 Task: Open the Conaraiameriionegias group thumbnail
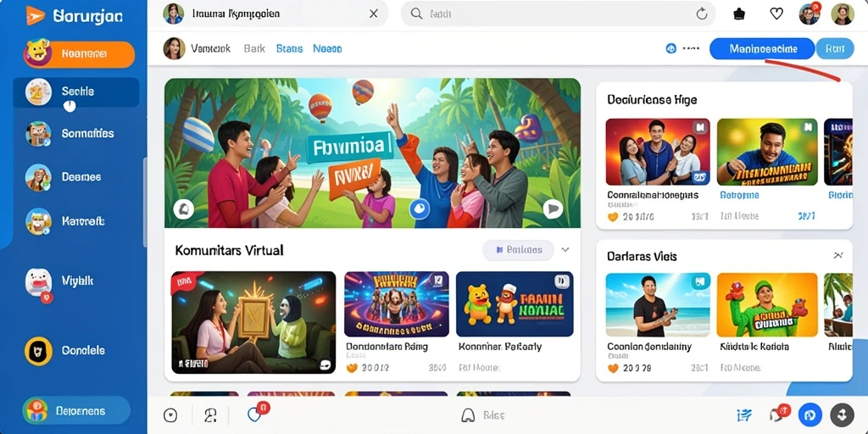pos(658,152)
